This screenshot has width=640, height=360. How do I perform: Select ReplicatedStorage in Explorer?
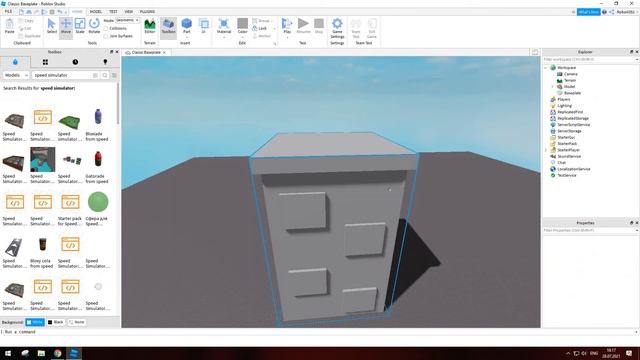[x=573, y=118]
